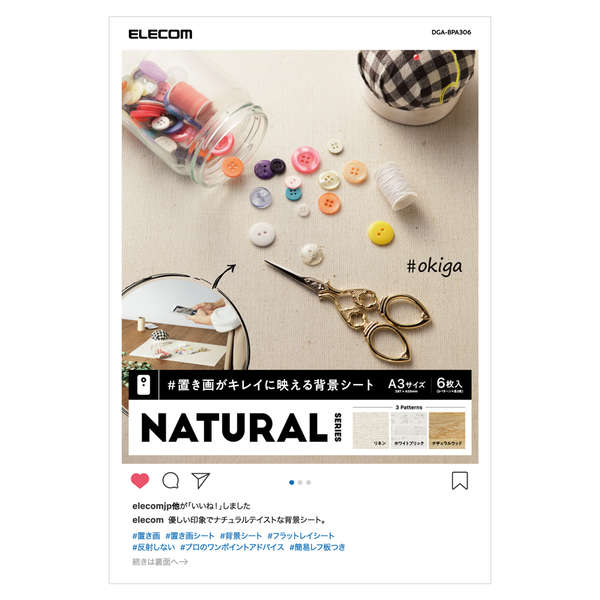Click the #置き画シート hashtag

pyautogui.click(x=190, y=536)
